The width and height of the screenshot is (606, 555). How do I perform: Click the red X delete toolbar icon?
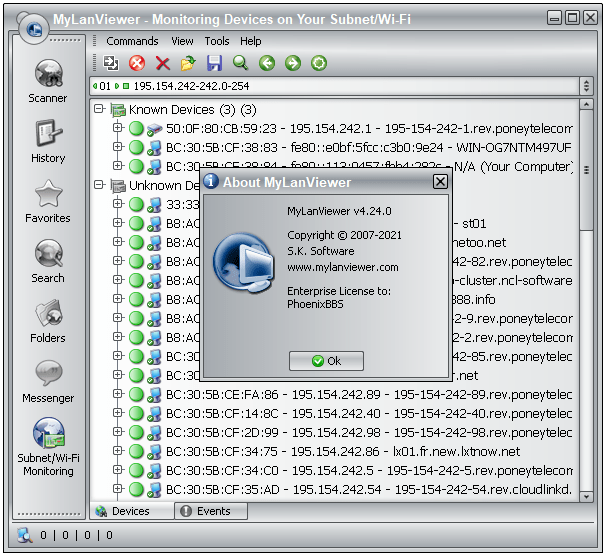tap(163, 63)
